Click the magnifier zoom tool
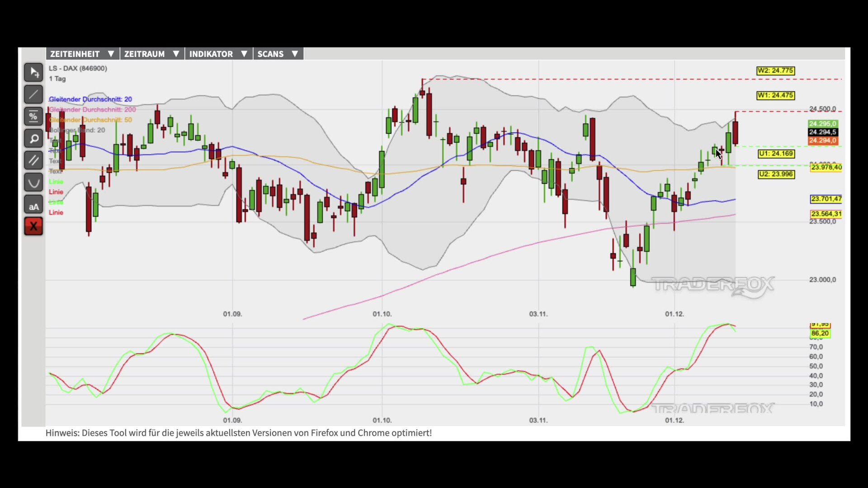Image resolution: width=868 pixels, height=488 pixels. 33,139
